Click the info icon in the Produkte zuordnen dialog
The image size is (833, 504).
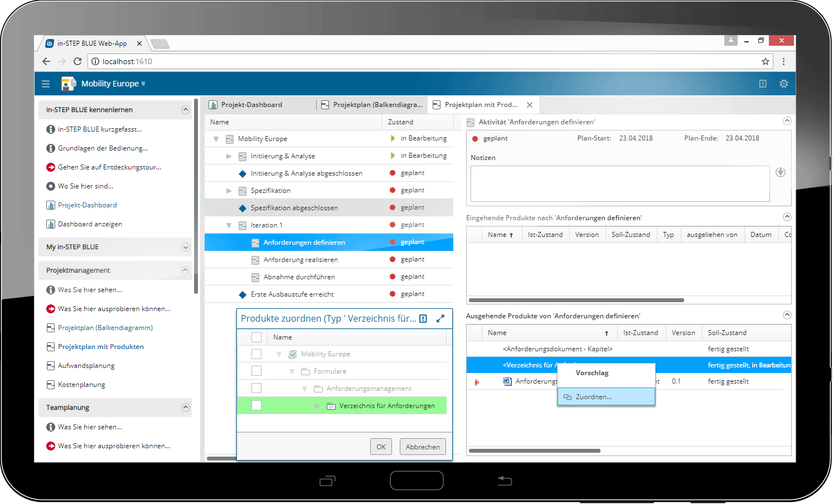coord(424,318)
